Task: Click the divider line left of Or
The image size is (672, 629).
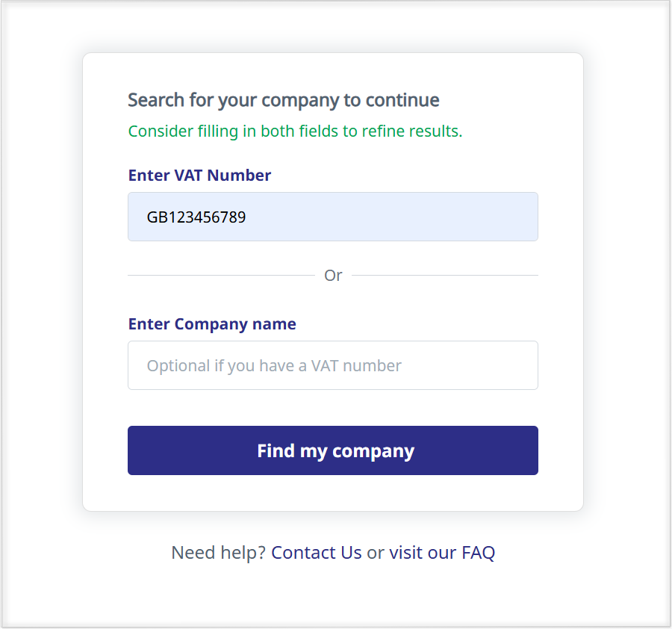Action: 220,276
